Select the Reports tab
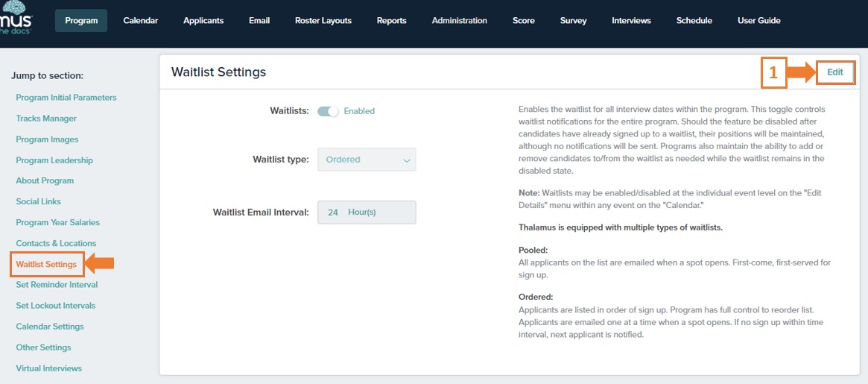The image size is (868, 384). 391,20
